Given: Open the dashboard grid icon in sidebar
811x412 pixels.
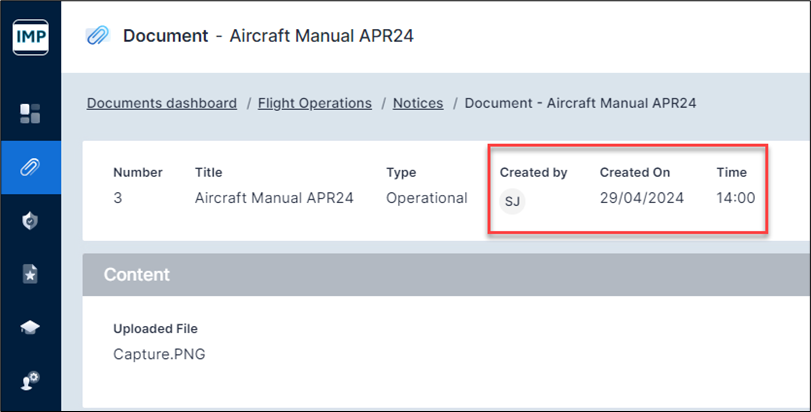Looking at the screenshot, I should click(30, 113).
